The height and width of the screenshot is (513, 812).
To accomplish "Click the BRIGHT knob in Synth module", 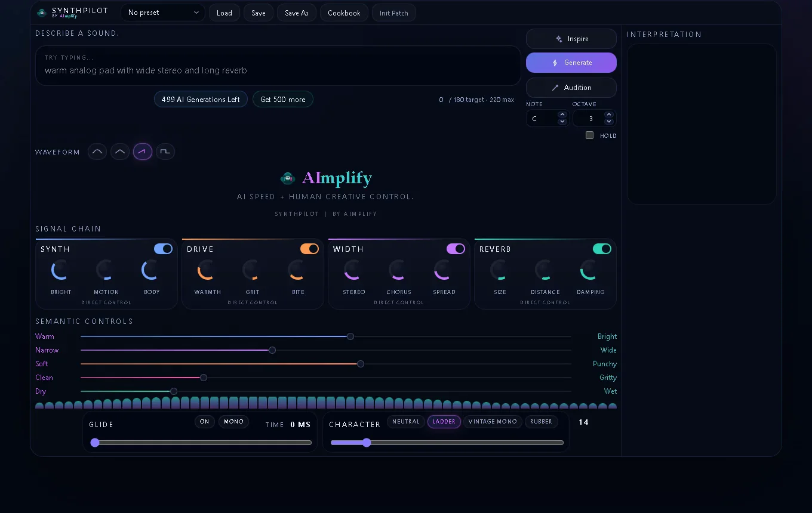I will pyautogui.click(x=61, y=270).
